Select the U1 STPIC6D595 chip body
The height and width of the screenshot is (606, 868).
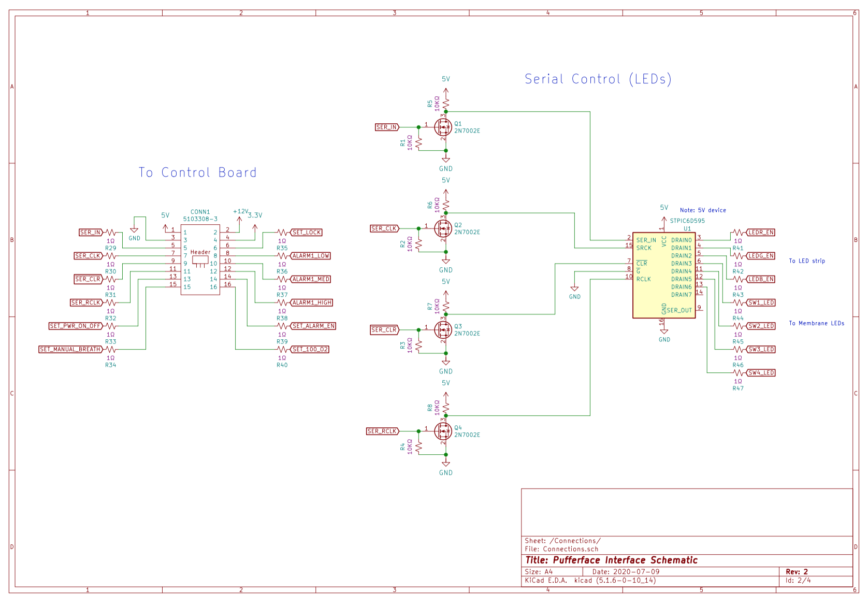coord(663,275)
